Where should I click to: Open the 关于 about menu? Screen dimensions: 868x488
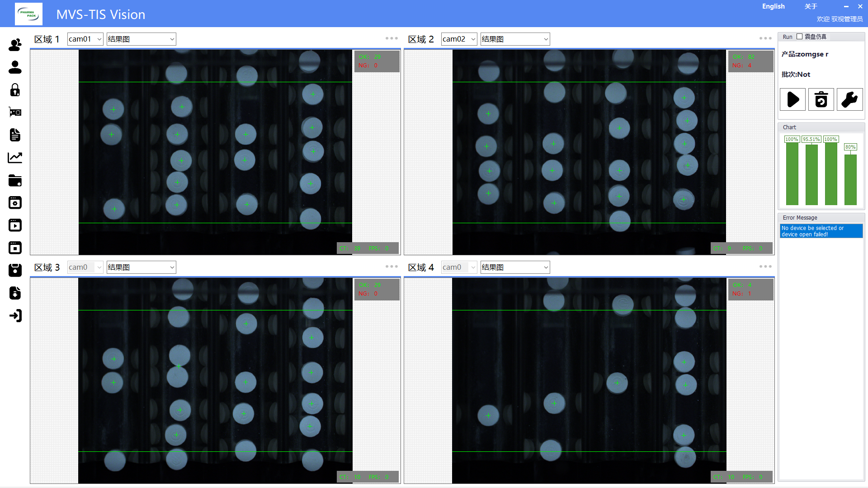coord(811,6)
